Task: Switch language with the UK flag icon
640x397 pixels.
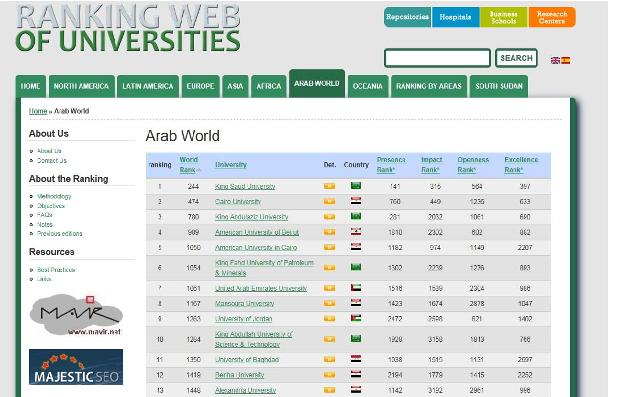Action: coord(556,60)
